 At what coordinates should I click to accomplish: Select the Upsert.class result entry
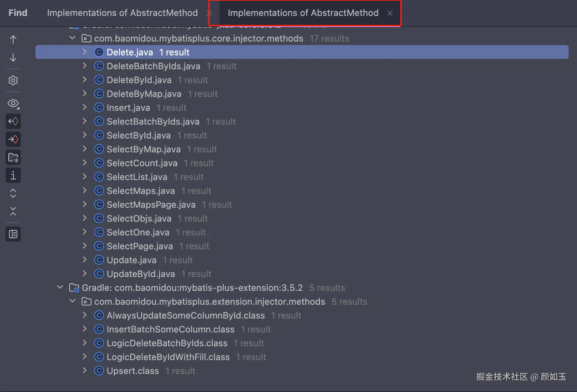click(133, 371)
